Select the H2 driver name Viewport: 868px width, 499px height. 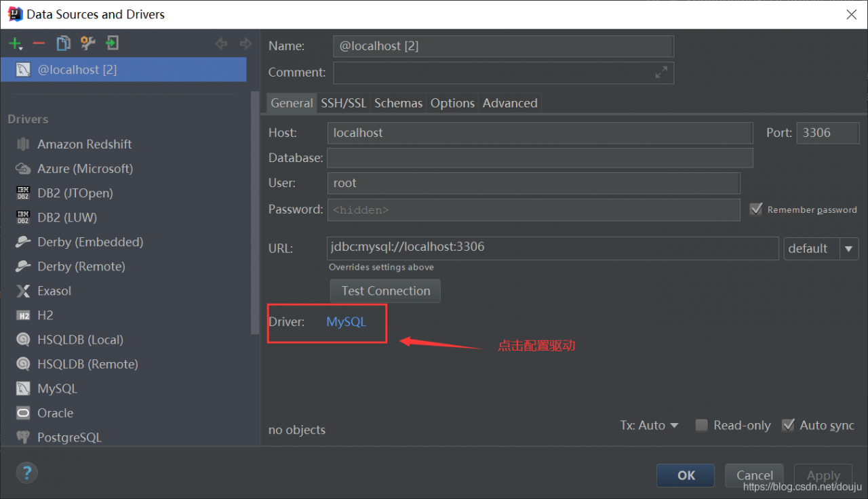pyautogui.click(x=45, y=315)
